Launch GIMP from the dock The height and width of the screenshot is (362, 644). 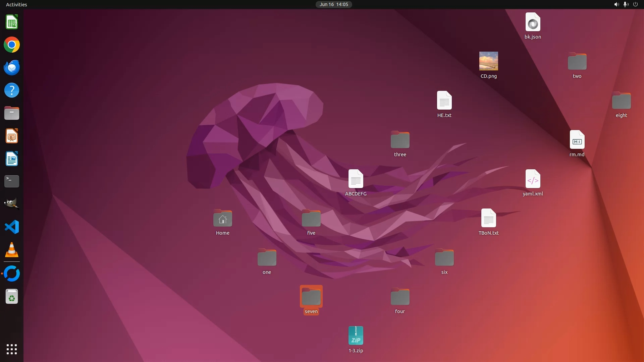pos(12,204)
